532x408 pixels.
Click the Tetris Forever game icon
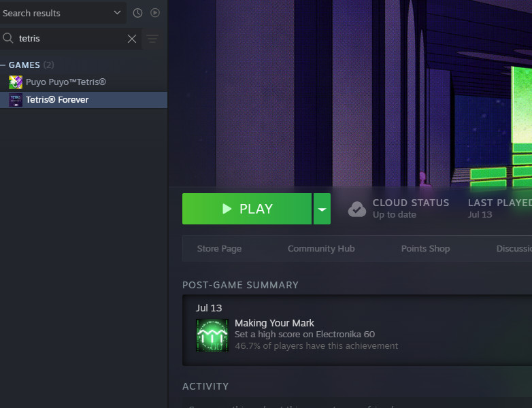[x=16, y=100]
